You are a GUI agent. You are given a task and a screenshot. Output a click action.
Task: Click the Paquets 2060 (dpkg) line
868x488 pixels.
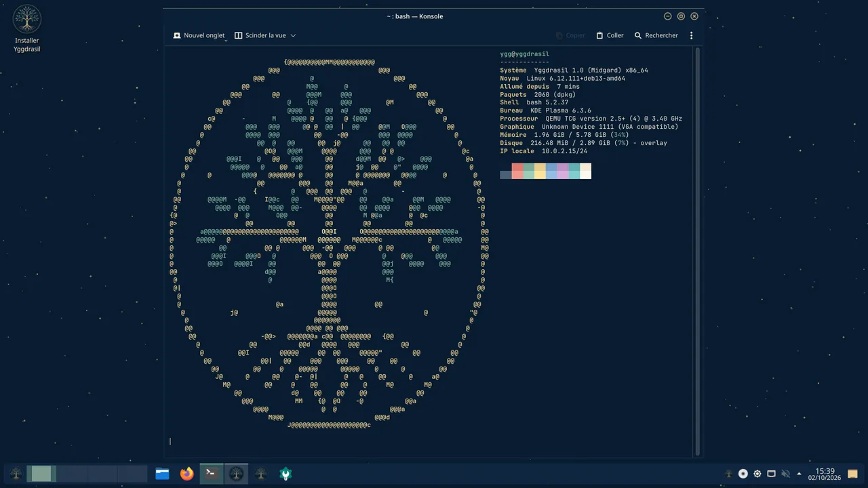(536, 95)
